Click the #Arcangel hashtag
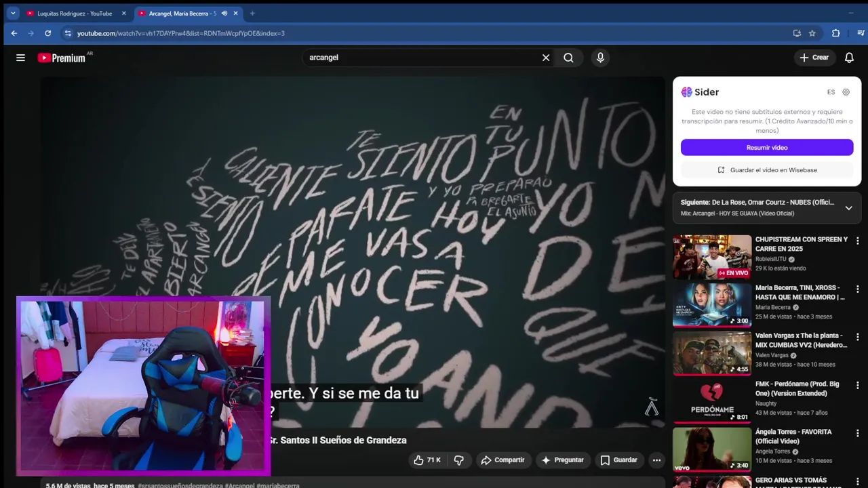This screenshot has height=488, width=868. point(239,485)
